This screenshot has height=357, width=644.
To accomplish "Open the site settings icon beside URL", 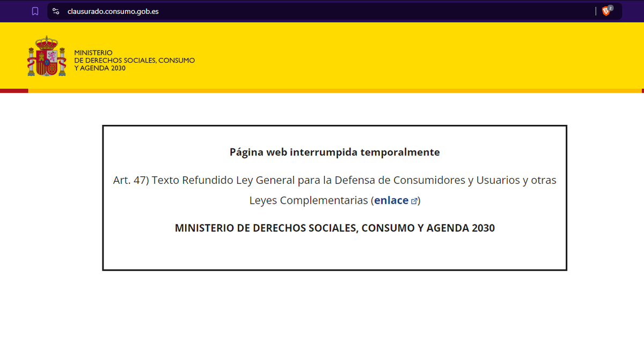I will 55,11.
